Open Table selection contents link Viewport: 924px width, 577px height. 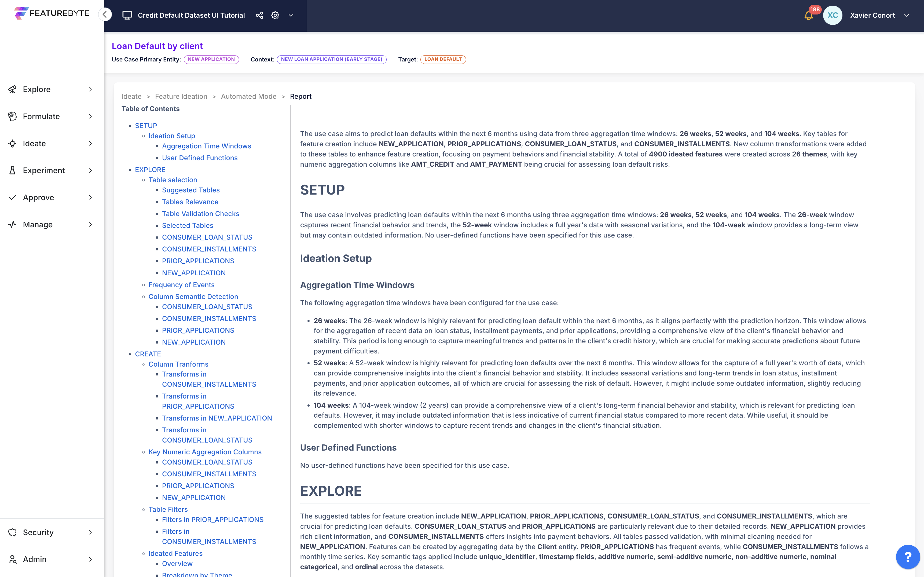(173, 180)
